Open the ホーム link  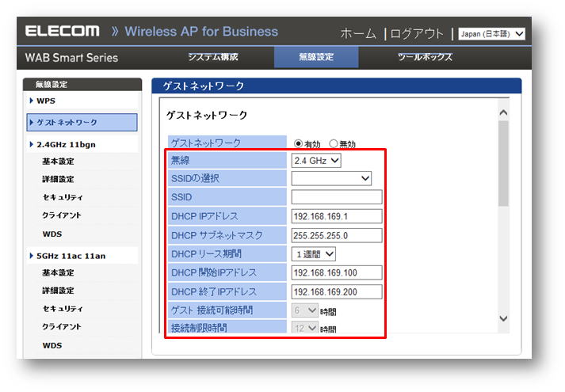[358, 34]
